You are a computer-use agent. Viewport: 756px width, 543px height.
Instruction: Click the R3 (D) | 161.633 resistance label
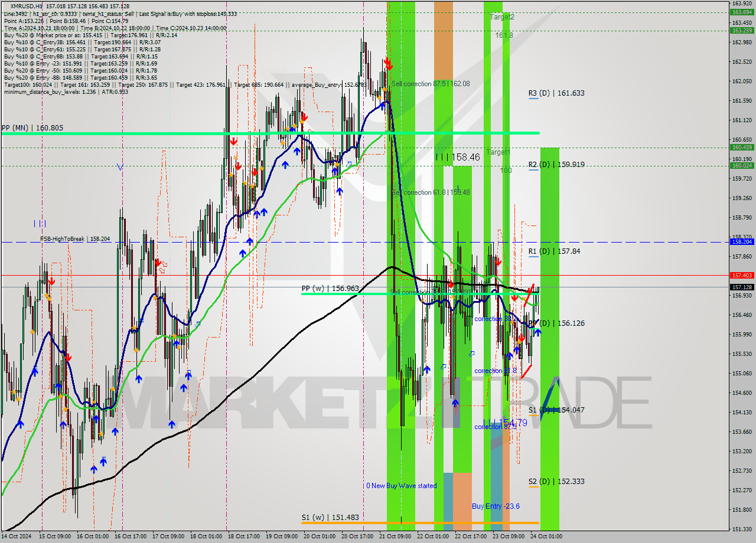click(x=556, y=93)
